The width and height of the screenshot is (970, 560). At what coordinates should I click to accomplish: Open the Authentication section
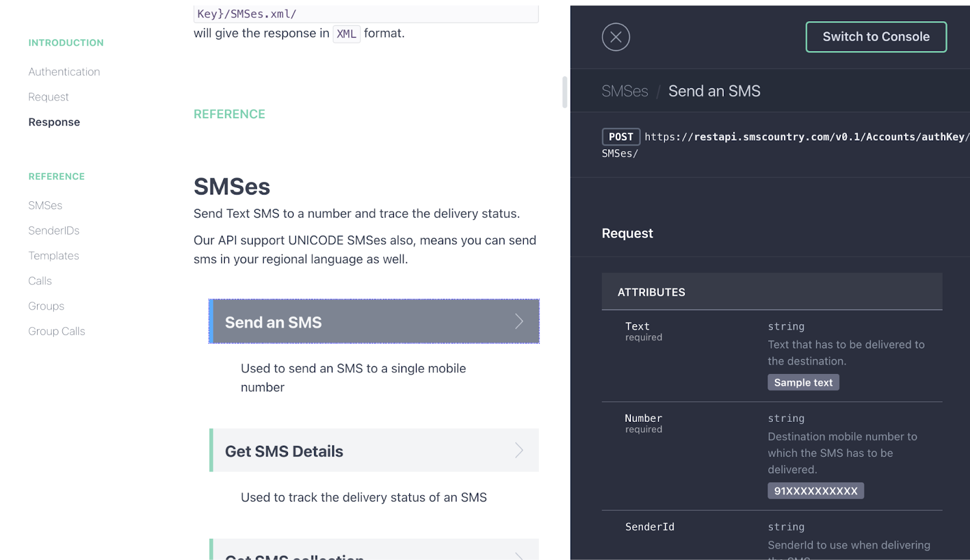click(x=64, y=72)
